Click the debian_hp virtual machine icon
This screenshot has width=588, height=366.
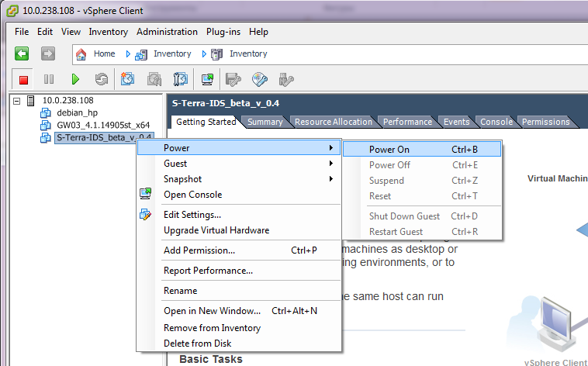click(45, 112)
